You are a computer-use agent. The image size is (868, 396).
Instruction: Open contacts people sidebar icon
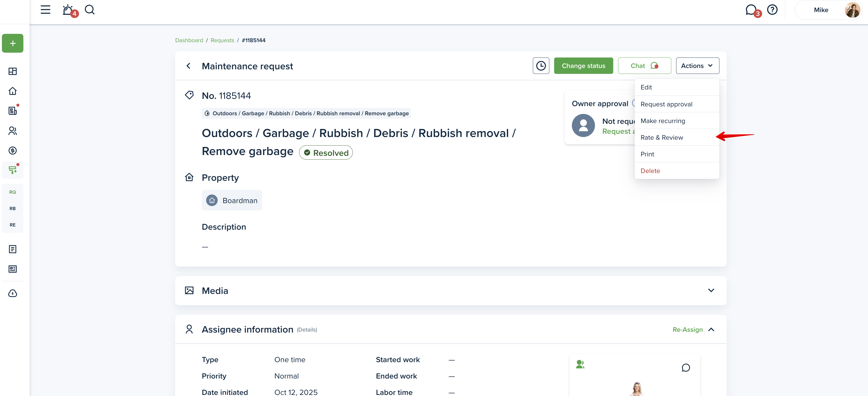coord(12,131)
